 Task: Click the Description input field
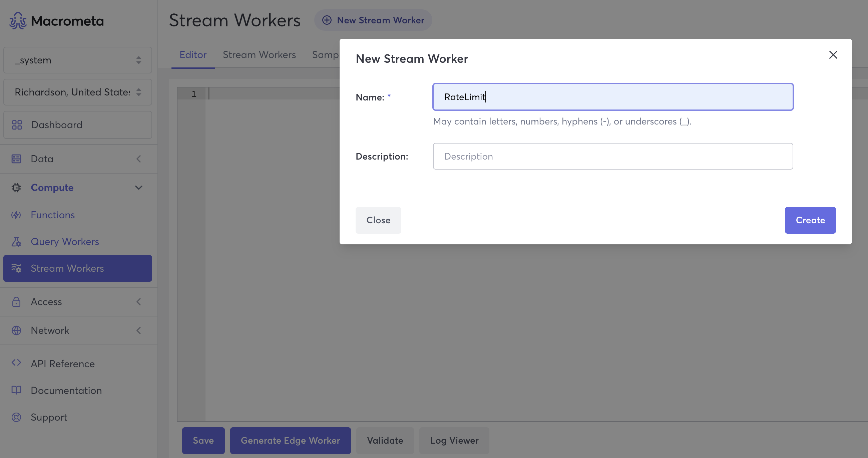(x=612, y=156)
